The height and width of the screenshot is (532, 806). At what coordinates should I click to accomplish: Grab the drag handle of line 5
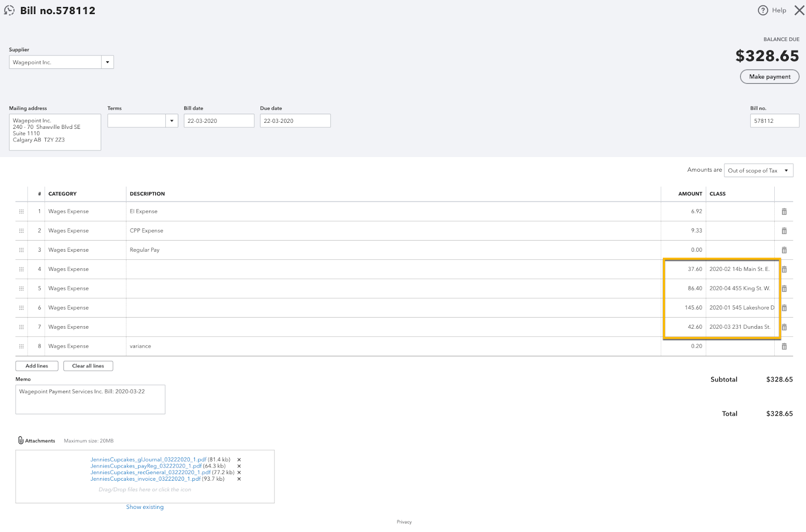pos(21,289)
